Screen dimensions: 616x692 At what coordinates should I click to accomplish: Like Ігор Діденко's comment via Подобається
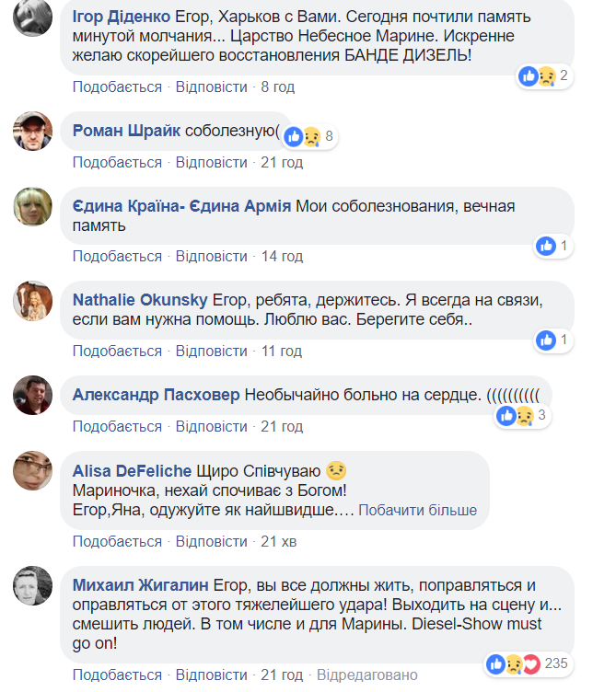pyautogui.click(x=117, y=86)
